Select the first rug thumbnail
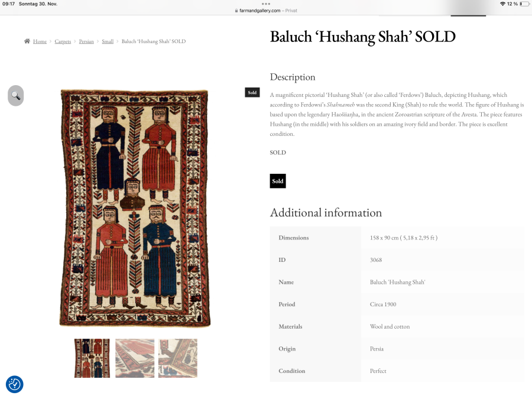 pyautogui.click(x=92, y=358)
